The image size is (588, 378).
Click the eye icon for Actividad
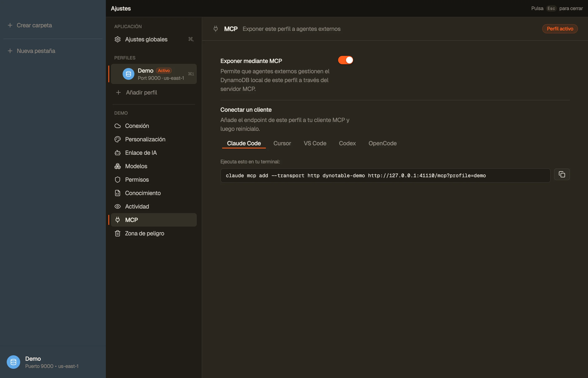tap(118, 206)
